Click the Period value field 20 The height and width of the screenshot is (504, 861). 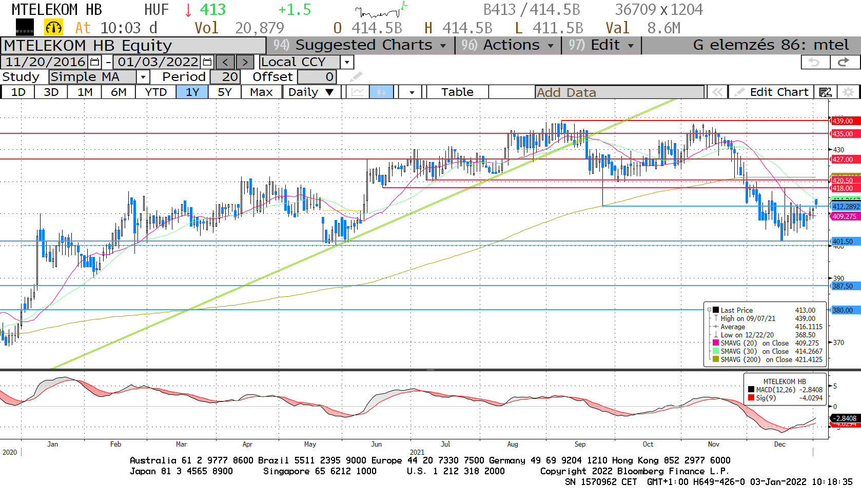pos(224,77)
